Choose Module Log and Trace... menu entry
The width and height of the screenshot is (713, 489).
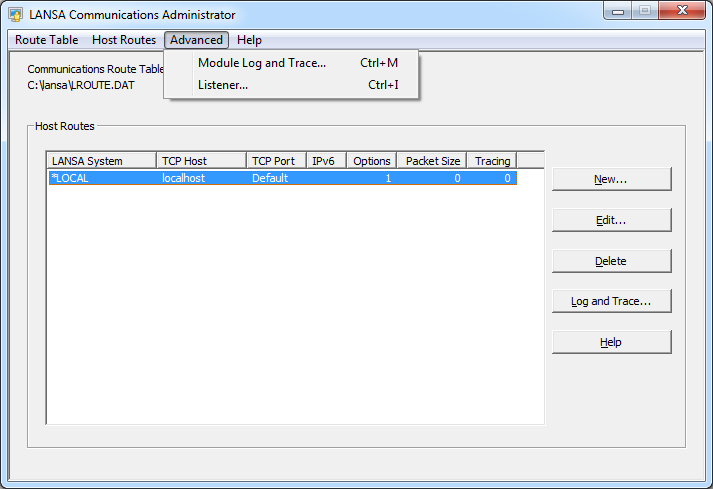291,63
